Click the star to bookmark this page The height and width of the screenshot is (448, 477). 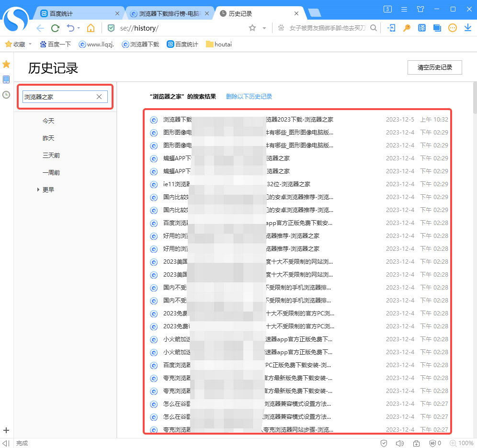click(x=252, y=28)
